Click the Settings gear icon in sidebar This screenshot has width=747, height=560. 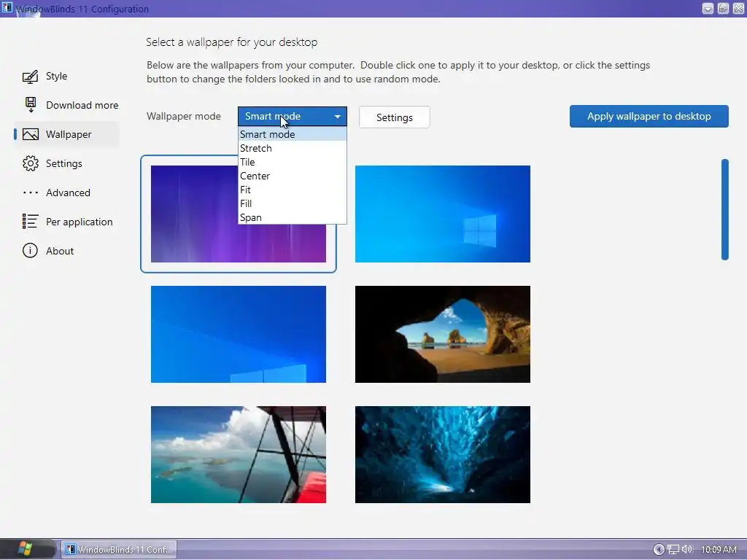point(31,163)
